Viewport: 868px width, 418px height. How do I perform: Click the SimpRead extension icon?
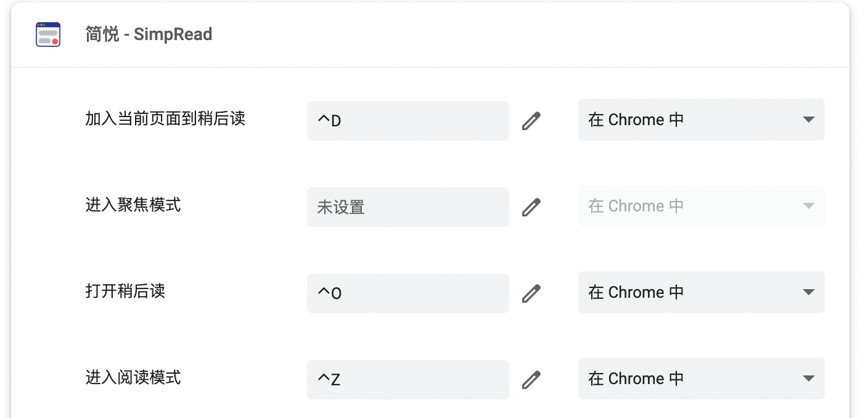47,34
